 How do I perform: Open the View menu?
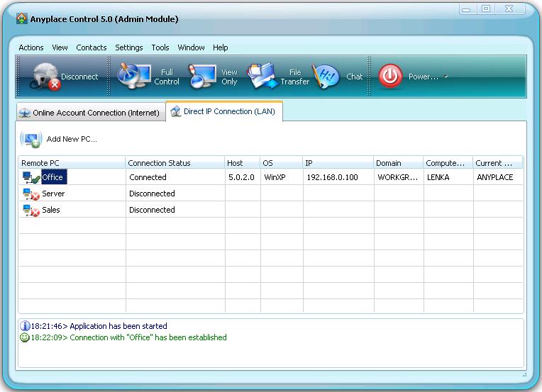click(x=60, y=47)
